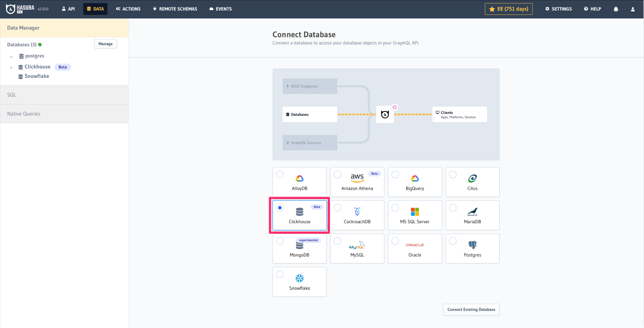Open the HELP menu

[x=593, y=9]
